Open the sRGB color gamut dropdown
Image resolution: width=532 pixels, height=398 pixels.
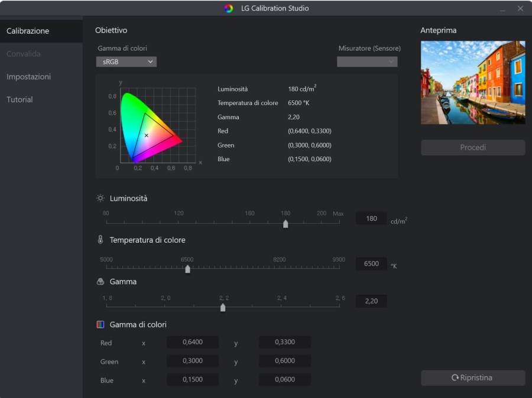(126, 61)
